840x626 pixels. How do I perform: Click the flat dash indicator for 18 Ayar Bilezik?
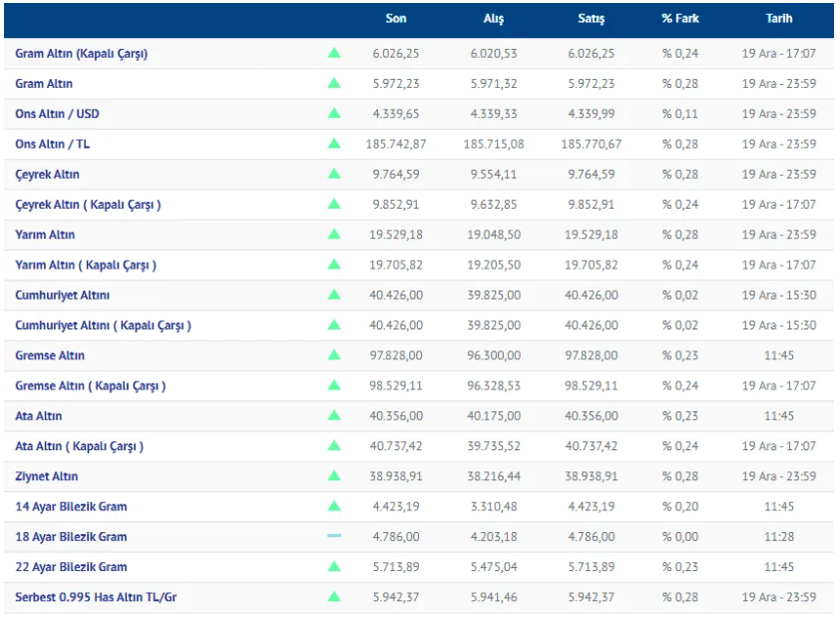click(334, 536)
